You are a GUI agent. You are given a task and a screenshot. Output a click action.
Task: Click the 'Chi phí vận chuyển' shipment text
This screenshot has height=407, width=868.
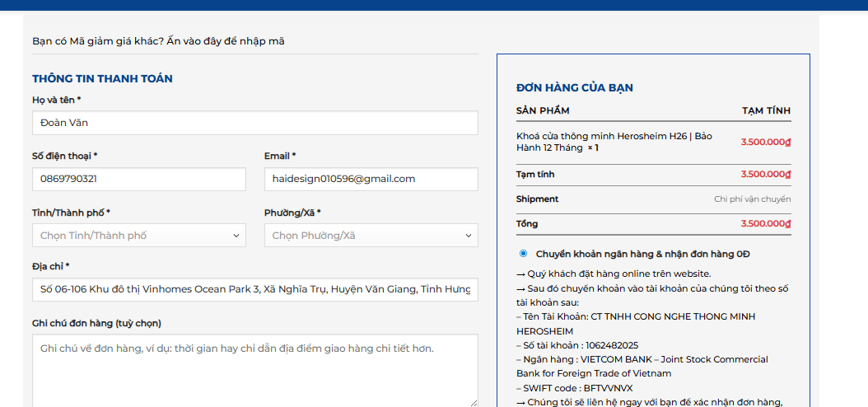[x=753, y=199]
